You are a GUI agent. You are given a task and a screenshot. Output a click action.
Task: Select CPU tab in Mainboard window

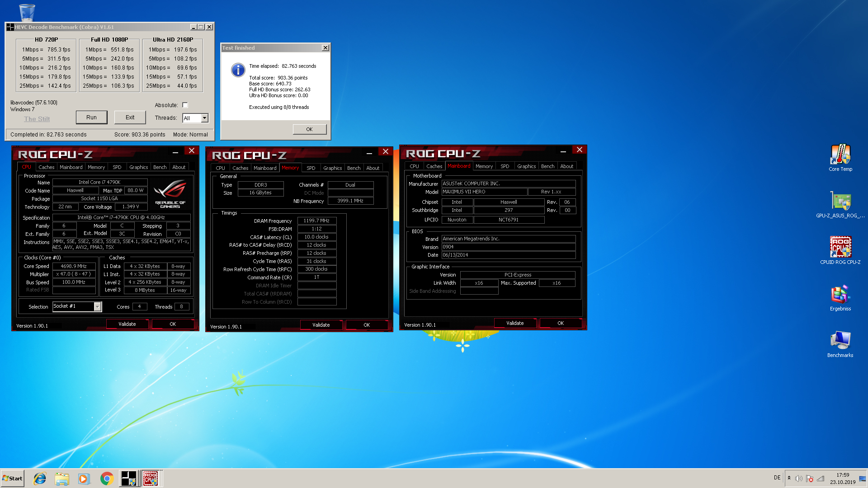coord(414,166)
